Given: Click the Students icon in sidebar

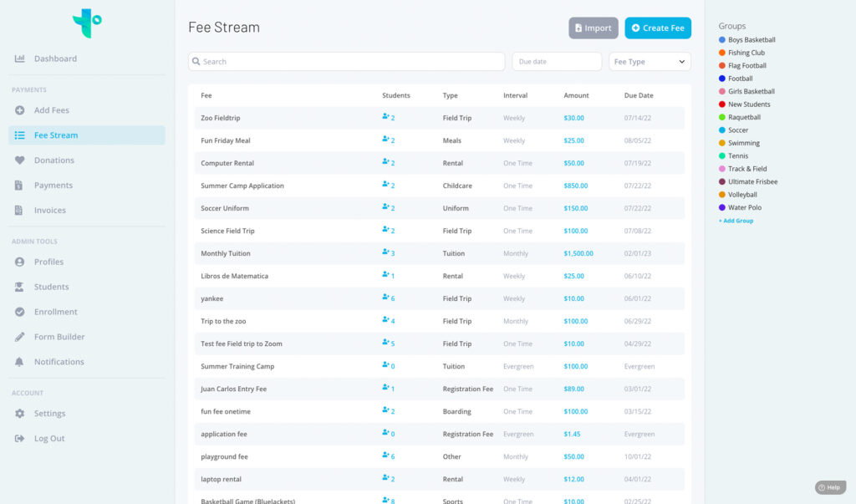Looking at the screenshot, I should pyautogui.click(x=20, y=288).
